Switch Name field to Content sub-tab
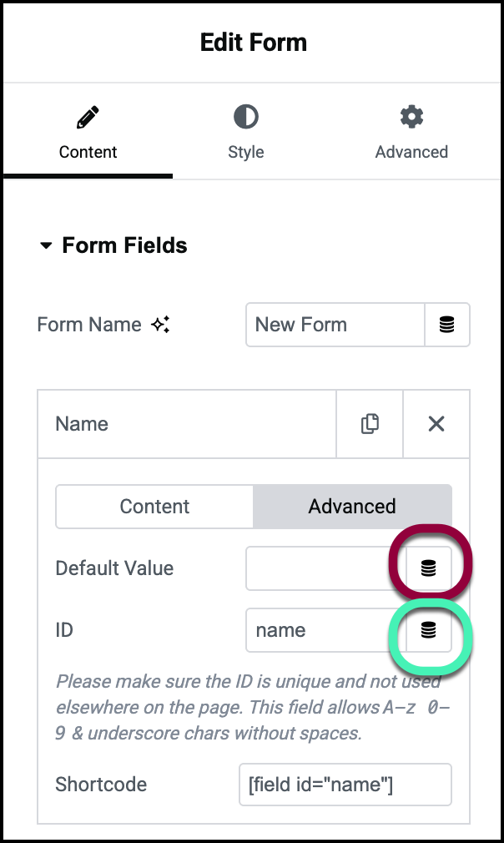The image size is (504, 843). 154,507
